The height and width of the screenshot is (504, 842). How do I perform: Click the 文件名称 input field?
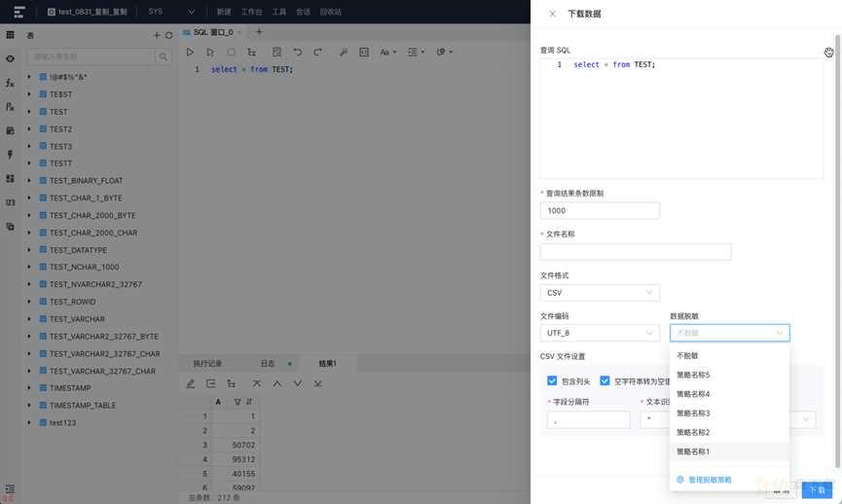coord(636,252)
